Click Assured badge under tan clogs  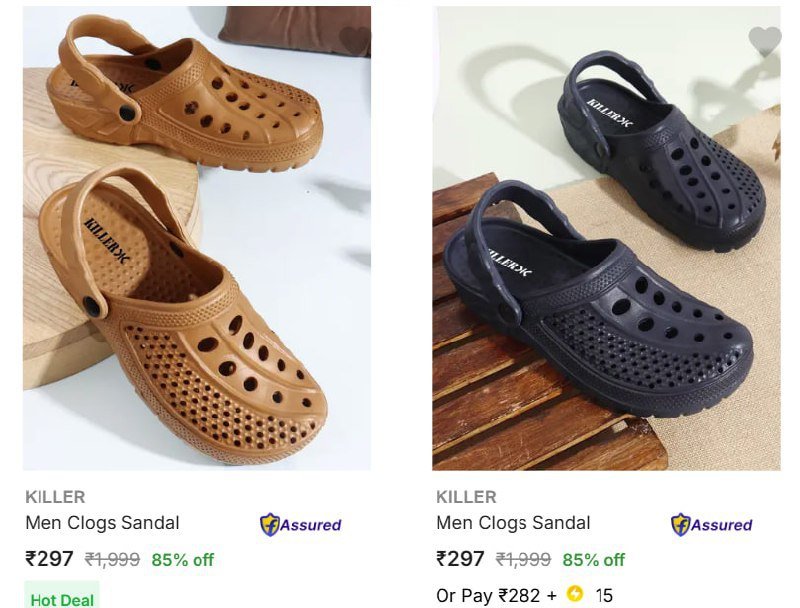tap(300, 525)
